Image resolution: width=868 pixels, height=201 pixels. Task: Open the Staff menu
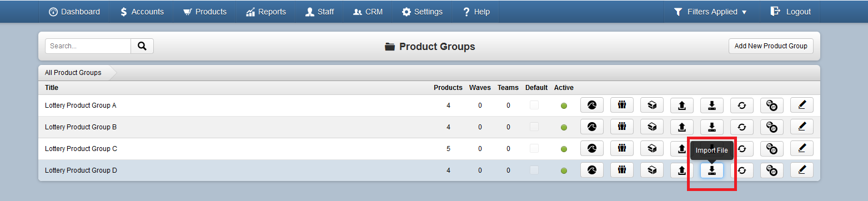[319, 12]
